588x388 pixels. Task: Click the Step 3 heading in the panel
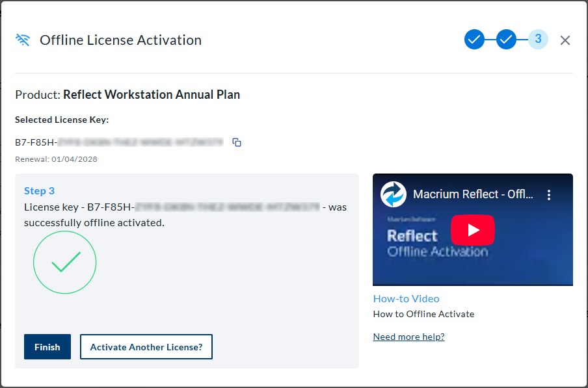pos(40,190)
